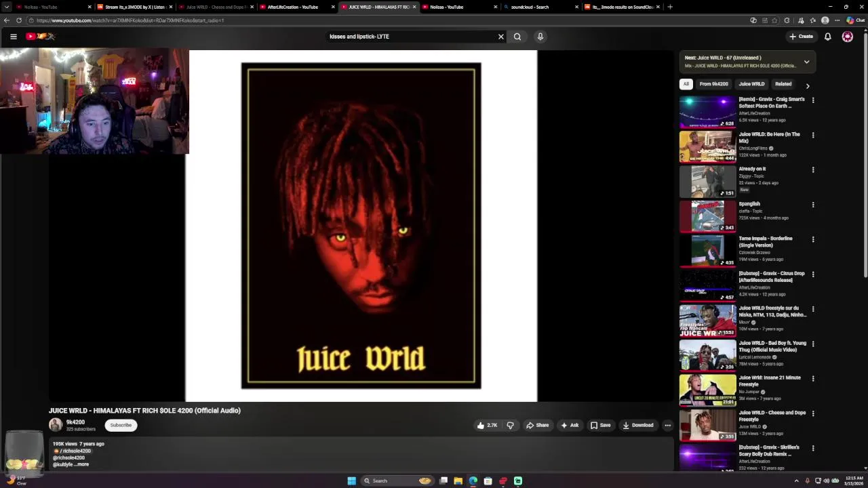Click the Ask button
Screen dimensions: 868x488
[570, 426]
